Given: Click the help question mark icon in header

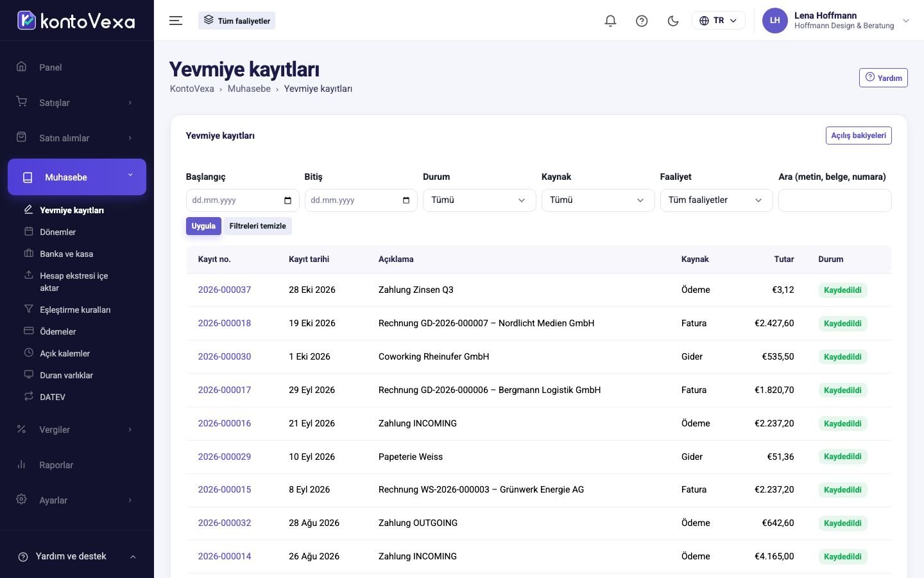Looking at the screenshot, I should pyautogui.click(x=642, y=21).
